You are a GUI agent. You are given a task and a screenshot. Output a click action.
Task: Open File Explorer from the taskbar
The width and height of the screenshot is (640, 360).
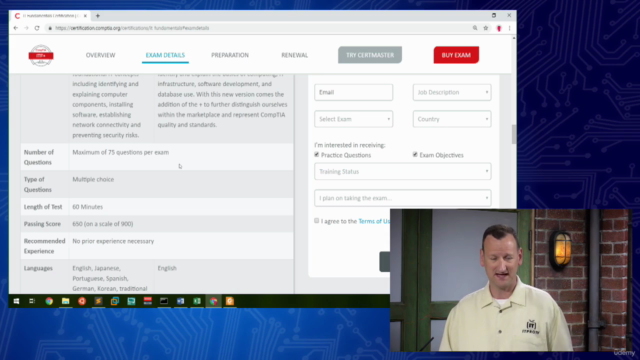[65, 301]
